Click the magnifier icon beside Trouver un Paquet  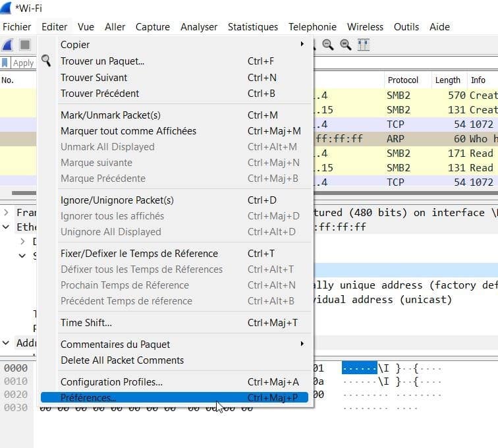(45, 61)
